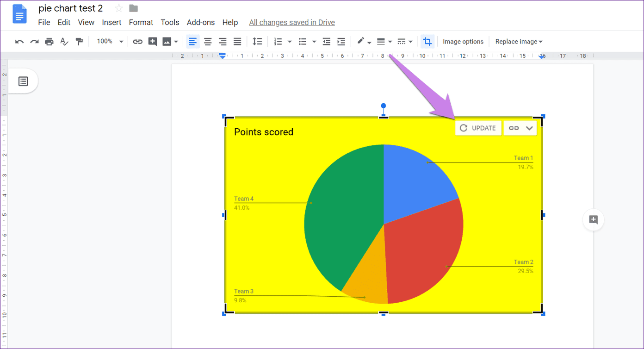The height and width of the screenshot is (349, 644).
Task: Click All changes saved in Drive
Action: (292, 22)
